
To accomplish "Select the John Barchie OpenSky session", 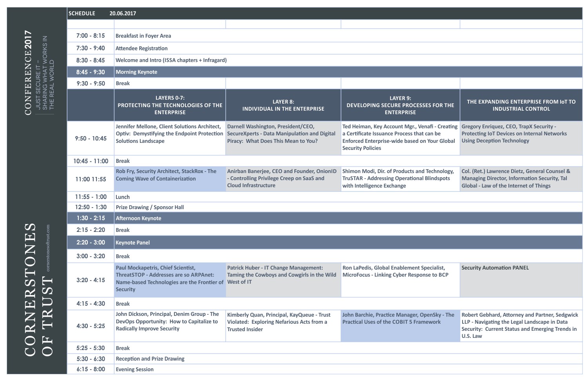I will point(400,326).
